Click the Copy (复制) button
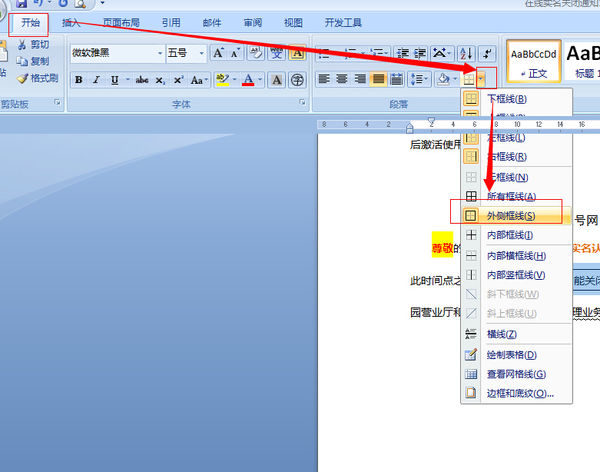Image resolution: width=600 pixels, height=472 pixels. coord(33,61)
